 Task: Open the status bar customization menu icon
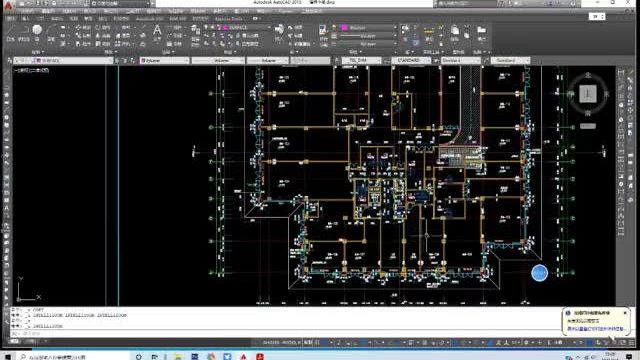632,342
